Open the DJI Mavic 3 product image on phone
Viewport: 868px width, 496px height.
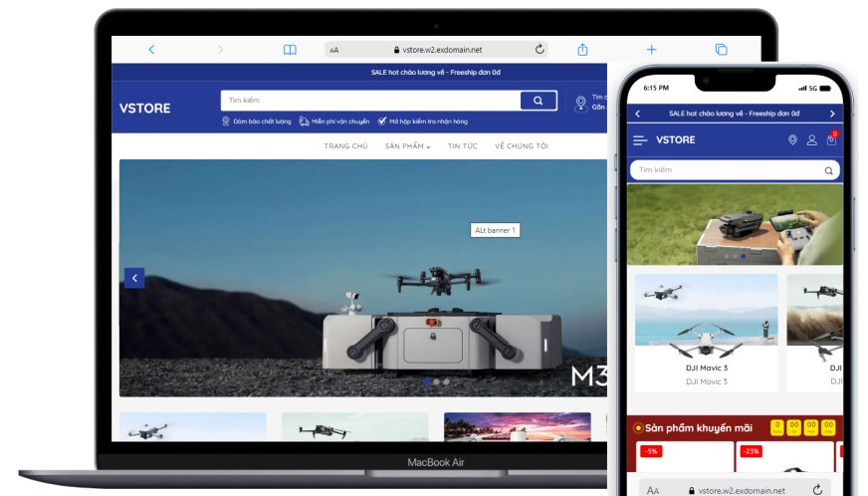pos(707,316)
